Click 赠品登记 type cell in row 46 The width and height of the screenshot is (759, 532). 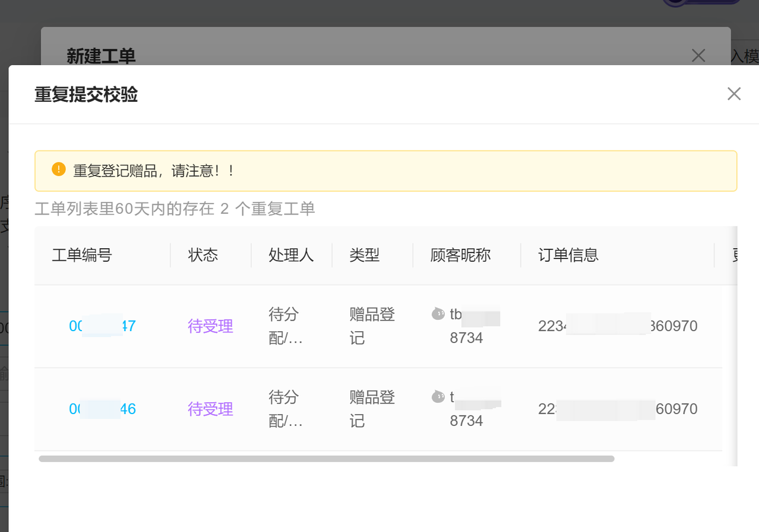click(x=372, y=409)
